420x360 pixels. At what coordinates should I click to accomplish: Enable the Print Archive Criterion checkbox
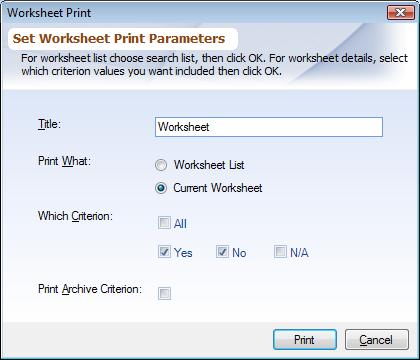click(164, 294)
